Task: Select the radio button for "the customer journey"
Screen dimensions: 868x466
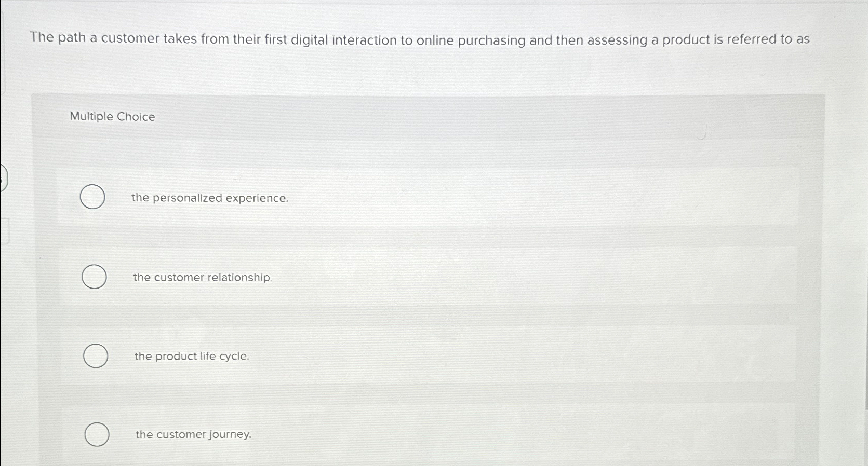Action: tap(97, 435)
